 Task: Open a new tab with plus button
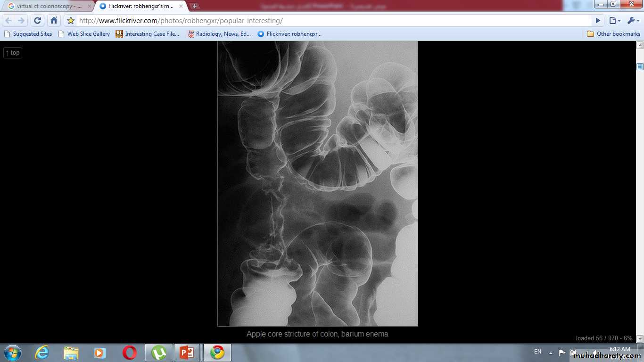point(195,6)
